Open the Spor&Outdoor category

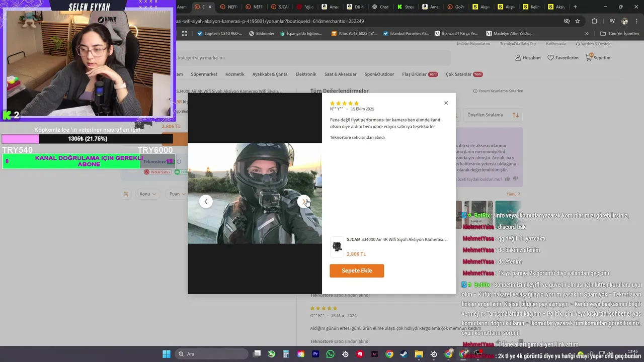point(379,74)
